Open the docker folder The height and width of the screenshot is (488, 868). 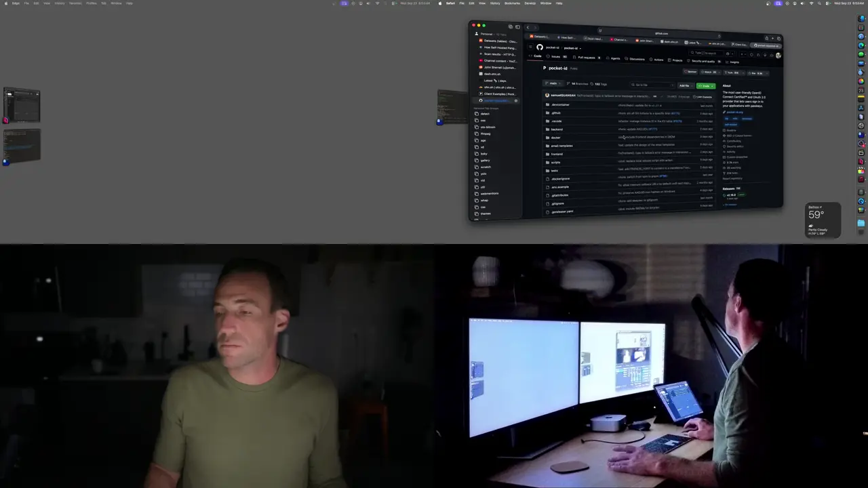[x=555, y=138]
